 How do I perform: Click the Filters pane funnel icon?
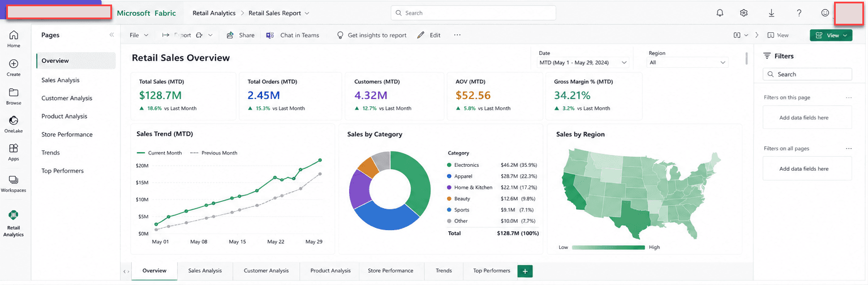click(767, 56)
